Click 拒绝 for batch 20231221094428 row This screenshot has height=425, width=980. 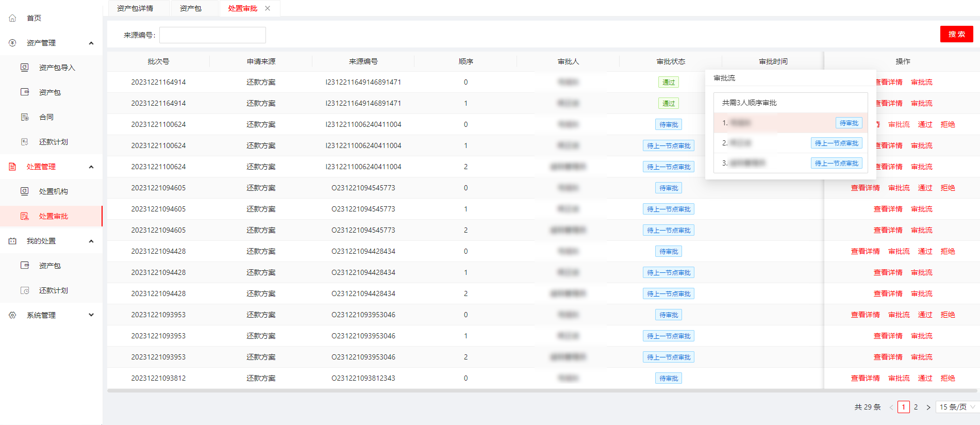[x=948, y=251]
